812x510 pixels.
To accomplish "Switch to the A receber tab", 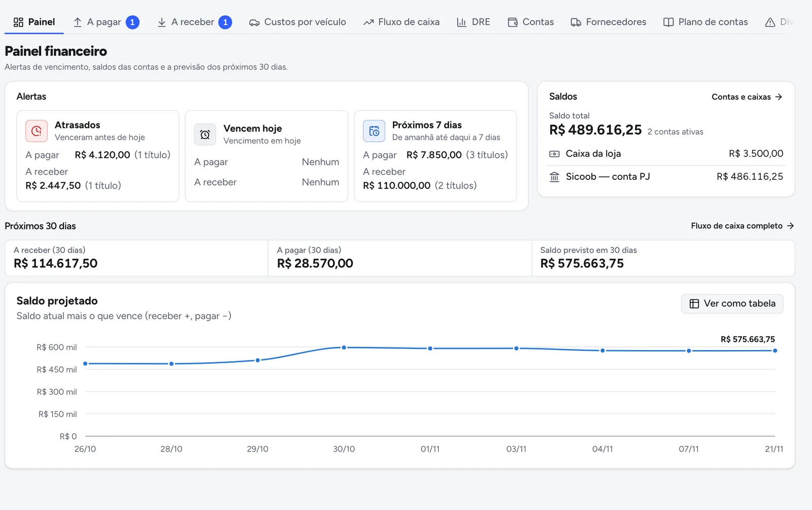I will [194, 22].
